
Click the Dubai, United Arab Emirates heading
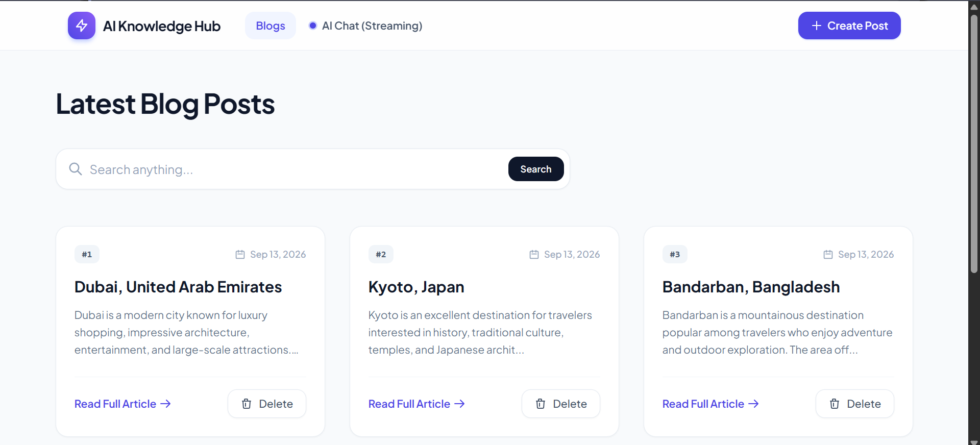[178, 287]
